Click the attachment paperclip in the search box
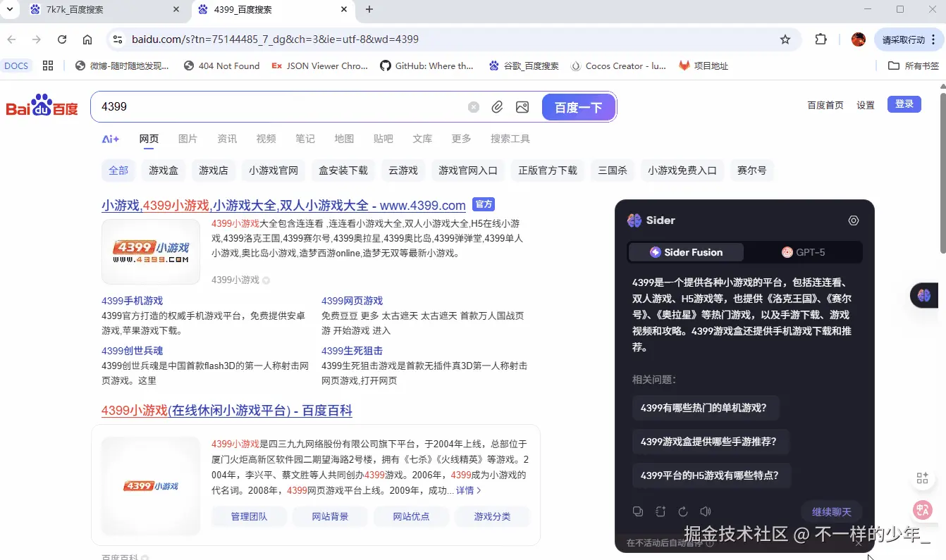946x560 pixels. point(497,106)
